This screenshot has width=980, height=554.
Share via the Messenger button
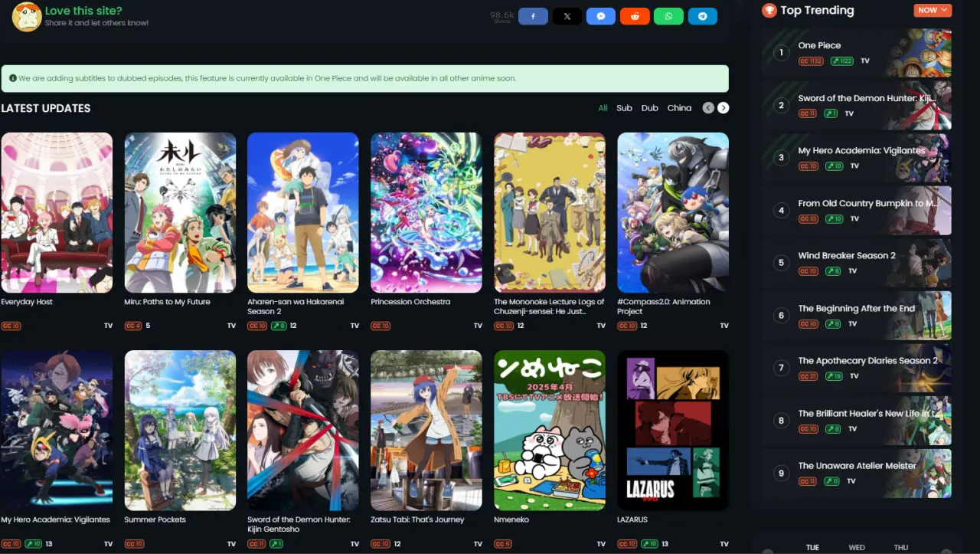pos(601,16)
